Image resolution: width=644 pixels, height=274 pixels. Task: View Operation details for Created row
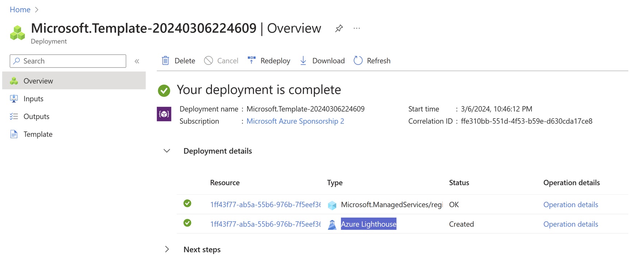click(571, 224)
